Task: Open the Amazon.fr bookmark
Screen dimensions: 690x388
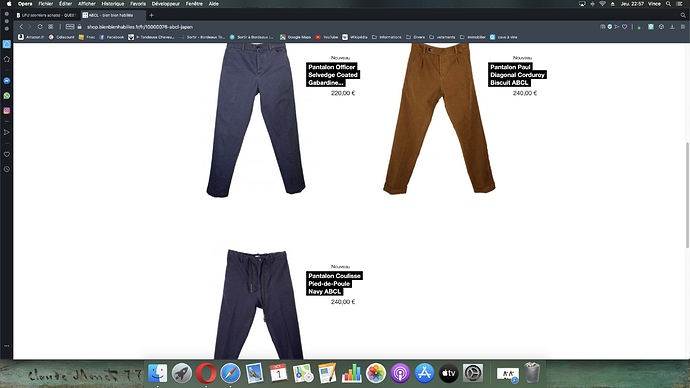Action: click(31, 37)
